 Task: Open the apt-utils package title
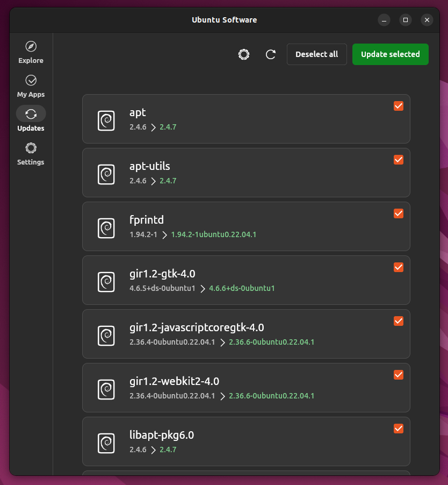click(150, 166)
